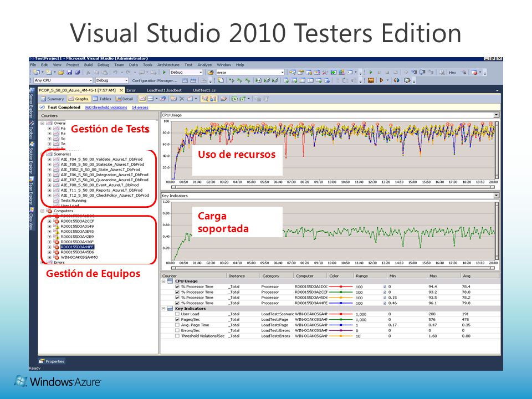Screen dimensions: 532x399
Task: Click the Detail view button
Action: click(124, 99)
